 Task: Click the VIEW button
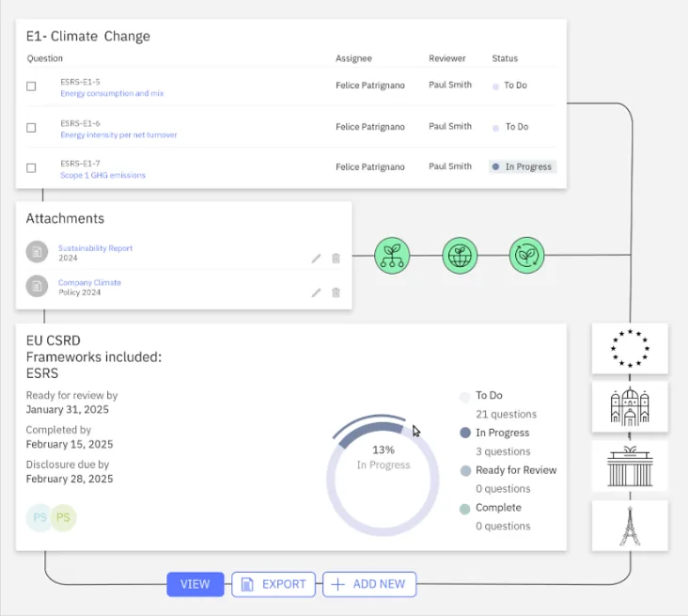tap(195, 584)
